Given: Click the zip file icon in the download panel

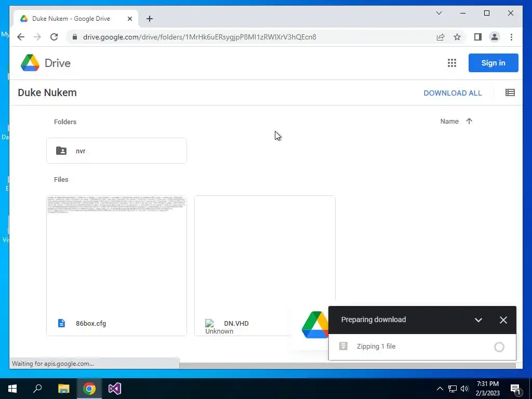Looking at the screenshot, I should click(343, 346).
